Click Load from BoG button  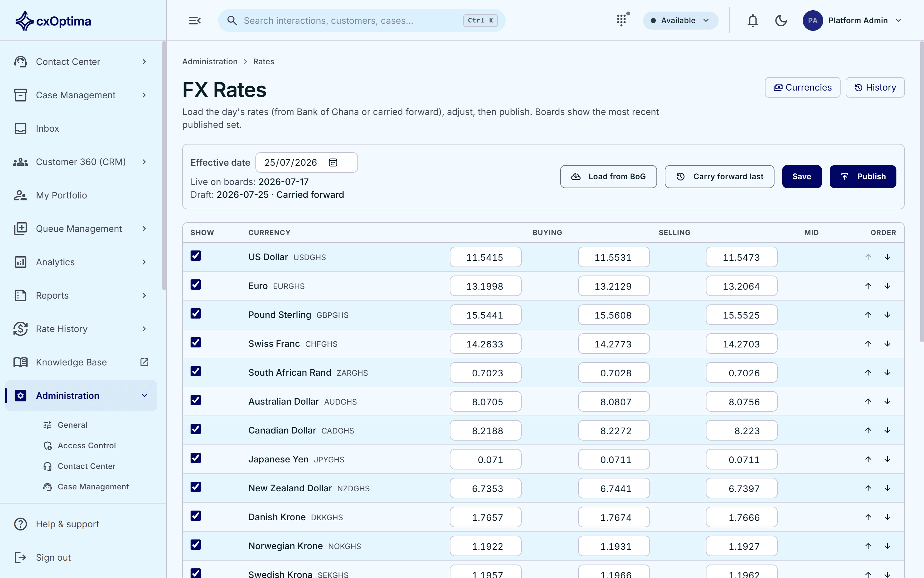[x=608, y=177]
